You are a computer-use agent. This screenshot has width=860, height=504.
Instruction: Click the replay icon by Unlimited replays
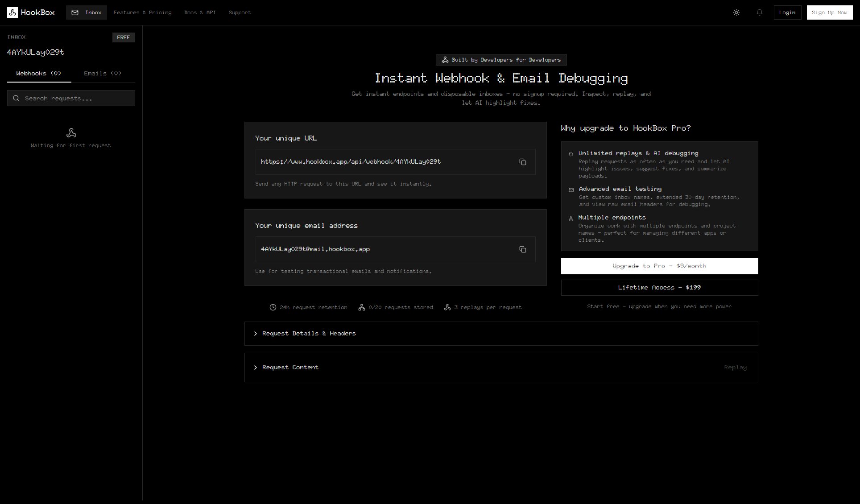[x=571, y=154]
